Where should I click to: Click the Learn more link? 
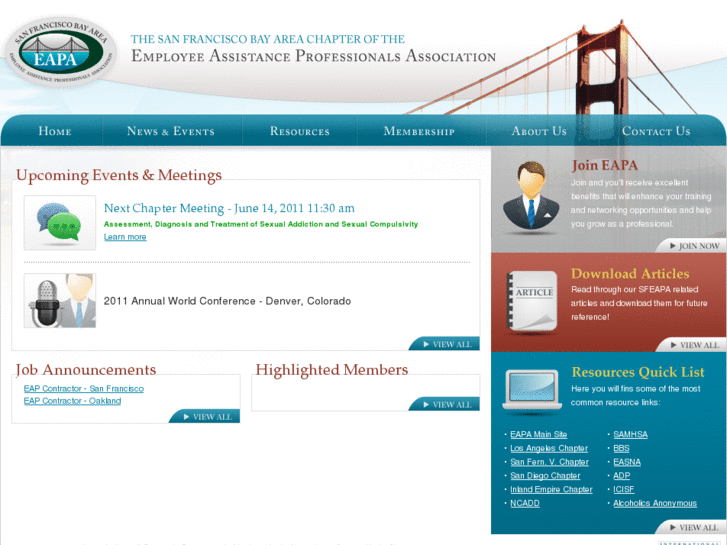pyautogui.click(x=125, y=237)
